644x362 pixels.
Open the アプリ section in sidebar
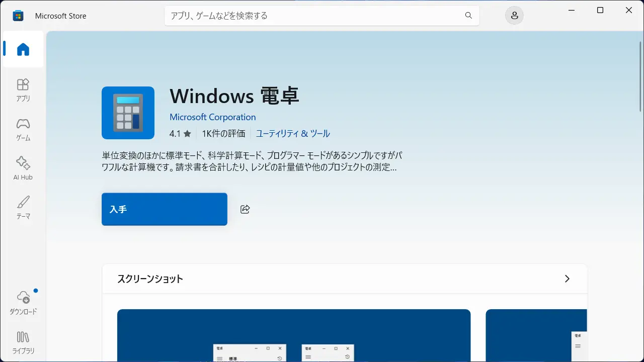tap(23, 90)
